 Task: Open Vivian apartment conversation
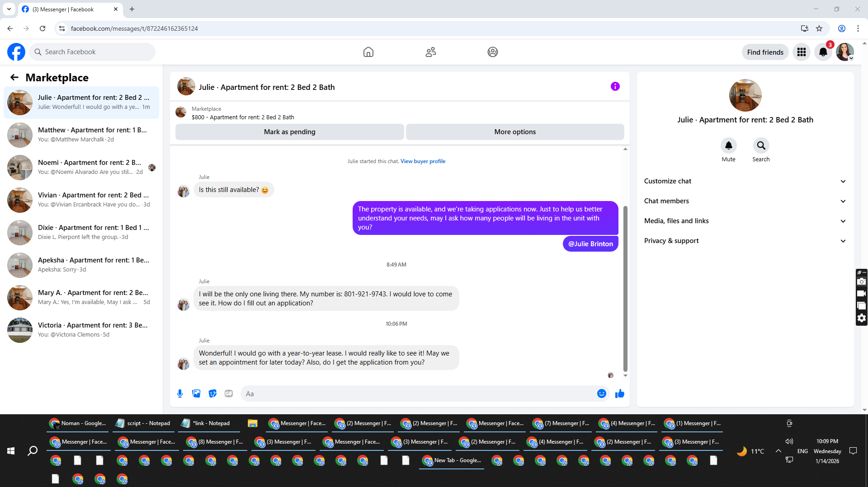pos(81,200)
